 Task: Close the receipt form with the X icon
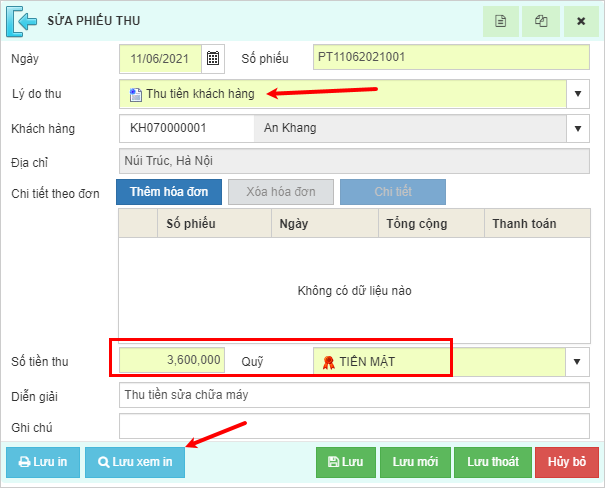point(581,21)
